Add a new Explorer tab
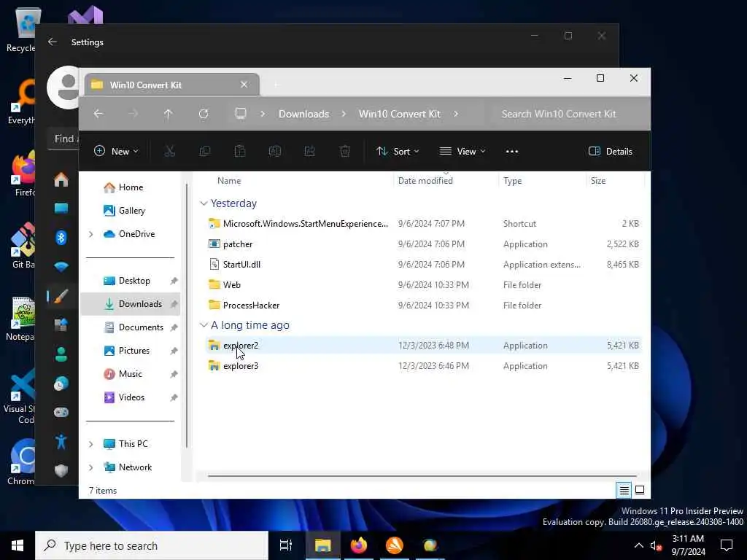The height and width of the screenshot is (560, 747). point(276,85)
